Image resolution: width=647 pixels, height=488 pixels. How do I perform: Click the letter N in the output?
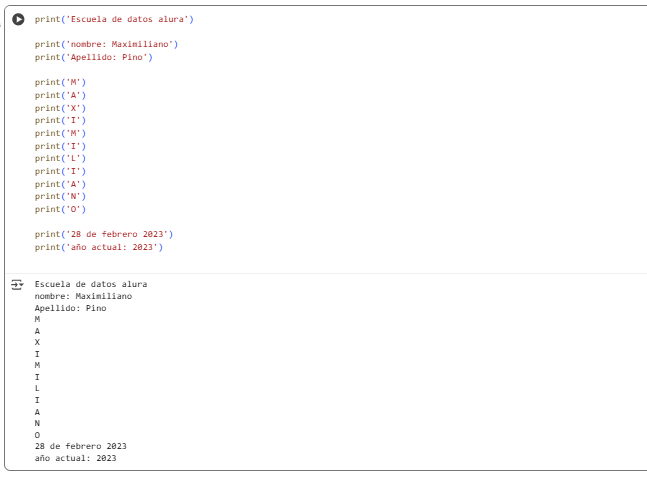click(x=37, y=423)
